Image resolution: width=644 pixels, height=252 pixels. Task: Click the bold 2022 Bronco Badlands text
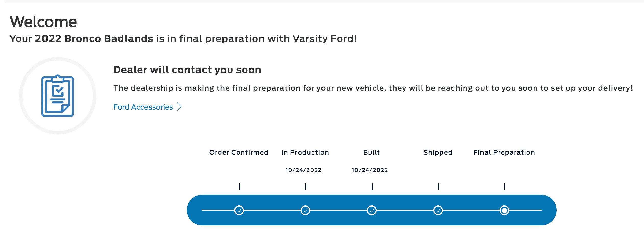pyautogui.click(x=94, y=39)
